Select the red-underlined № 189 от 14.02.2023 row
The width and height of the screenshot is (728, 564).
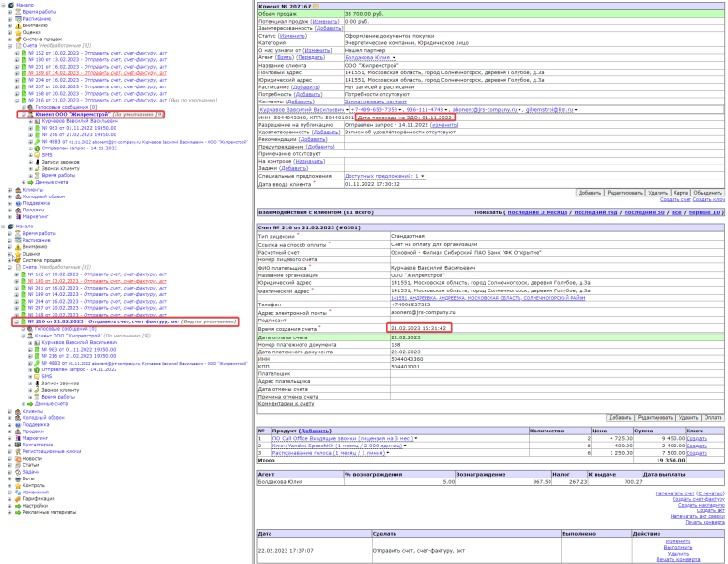pos(98,73)
